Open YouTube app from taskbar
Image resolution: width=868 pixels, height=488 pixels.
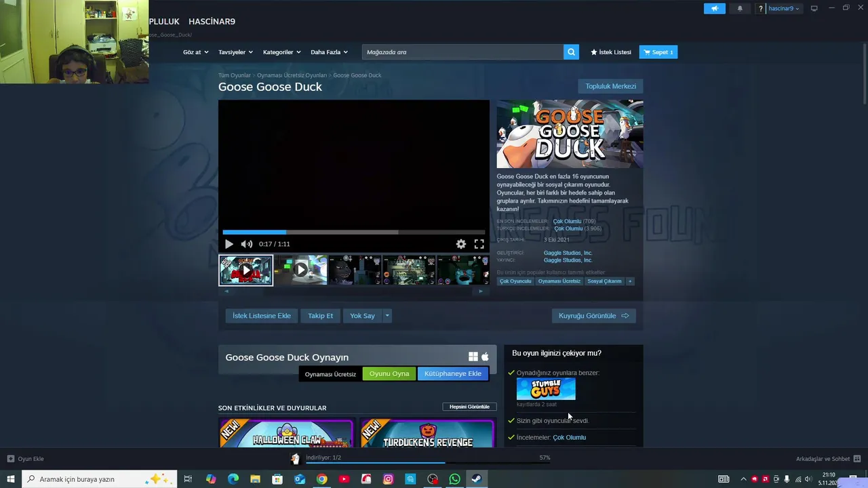coord(344,479)
